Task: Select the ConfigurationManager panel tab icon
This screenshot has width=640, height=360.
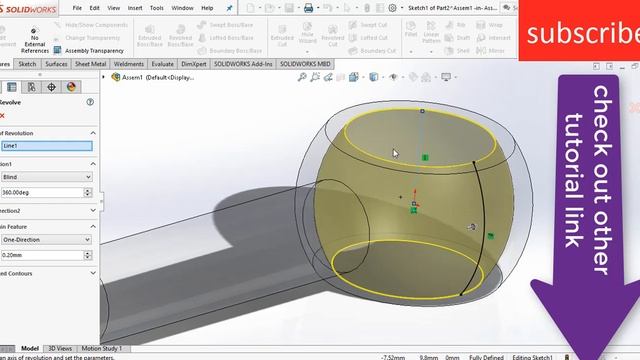Action: (x=31, y=87)
